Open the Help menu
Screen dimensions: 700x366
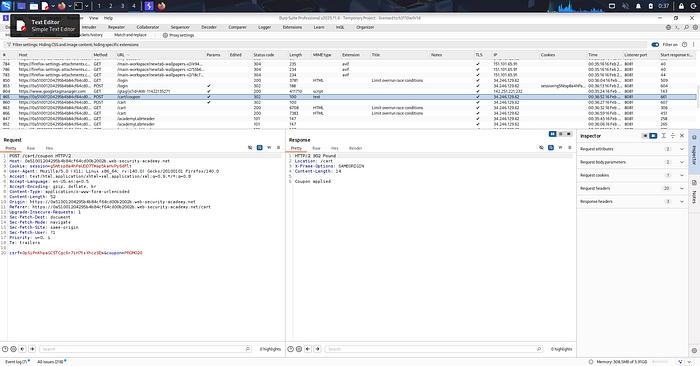108,18
